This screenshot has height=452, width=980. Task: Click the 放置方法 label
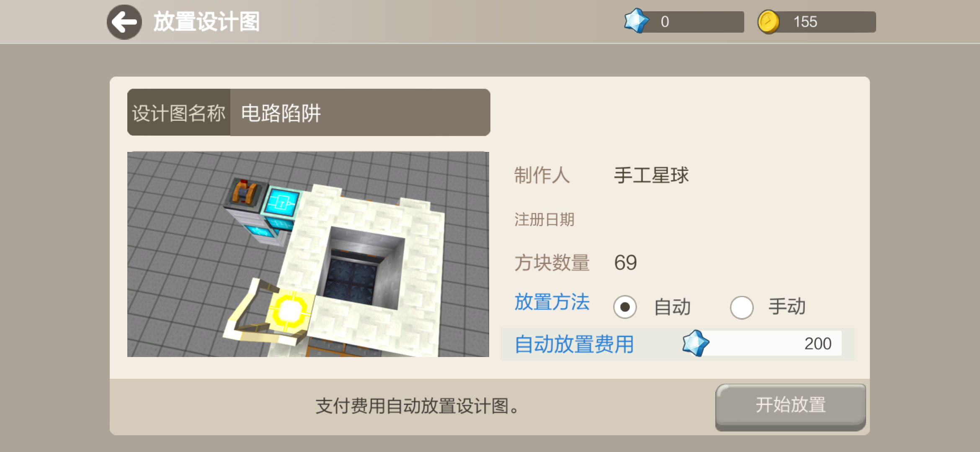point(552,302)
